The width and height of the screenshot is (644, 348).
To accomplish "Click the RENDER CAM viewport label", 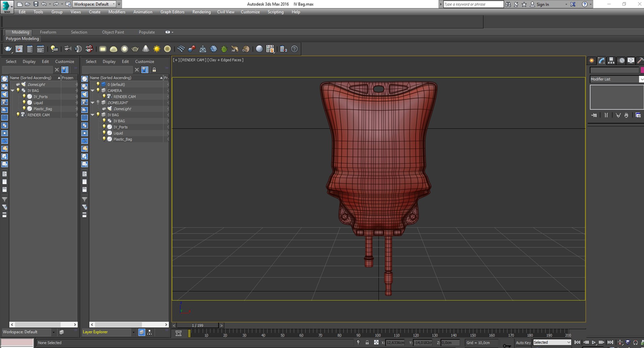I will [193, 60].
